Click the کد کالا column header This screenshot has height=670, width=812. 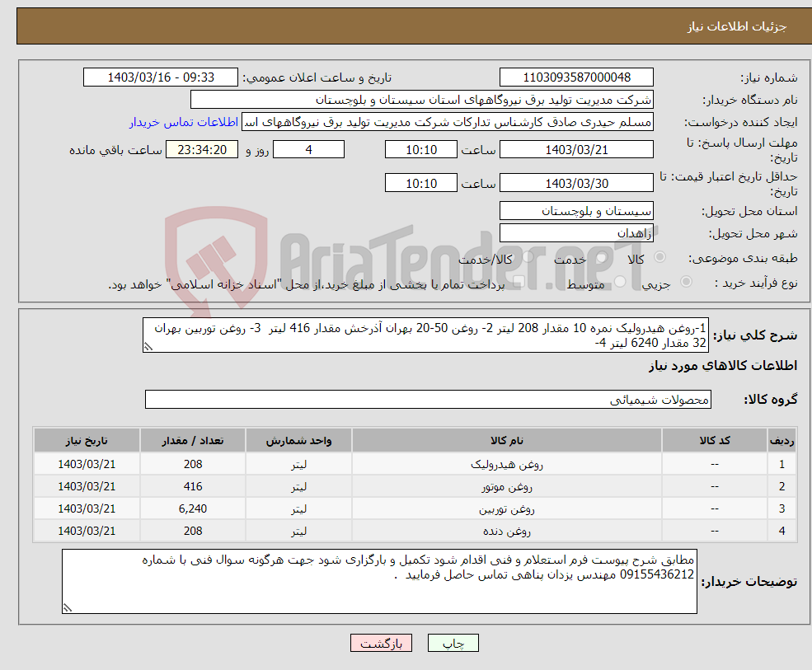pos(715,441)
